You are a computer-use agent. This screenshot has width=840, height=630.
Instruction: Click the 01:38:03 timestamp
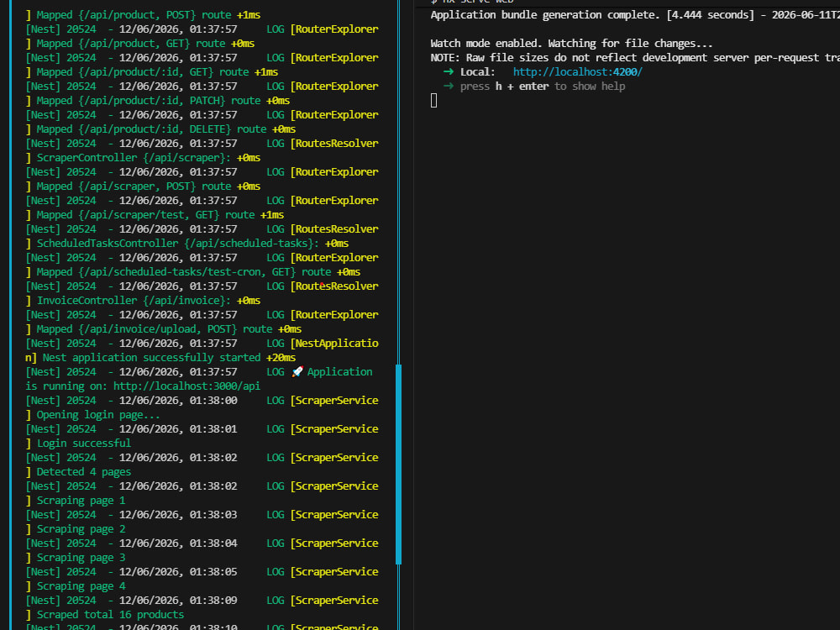213,515
